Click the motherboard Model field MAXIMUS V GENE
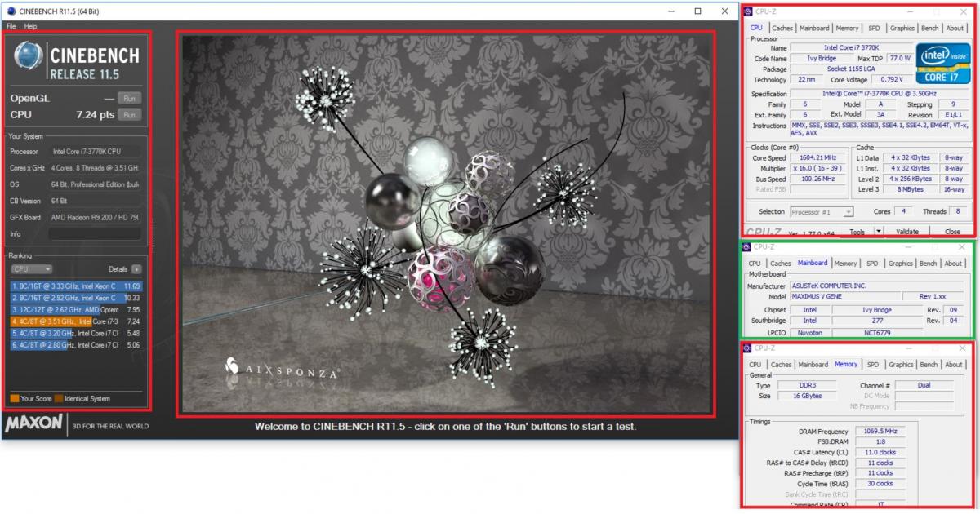Screen dimensions: 980x514 pyautogui.click(x=845, y=297)
